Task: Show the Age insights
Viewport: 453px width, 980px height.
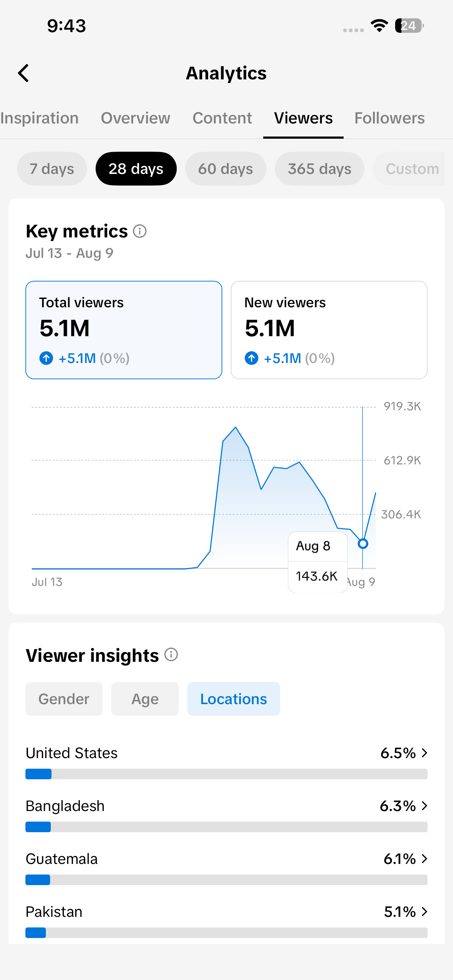Action: pyautogui.click(x=145, y=698)
